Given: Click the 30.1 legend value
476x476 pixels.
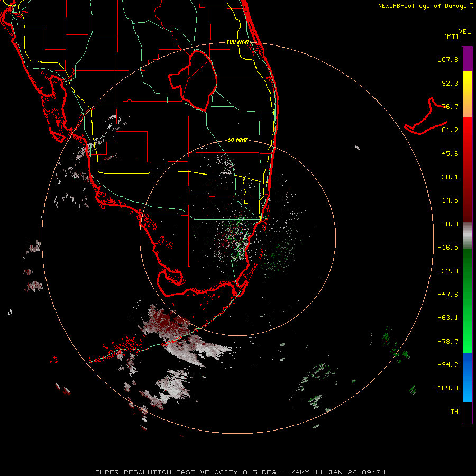Looking at the screenshot, I should 450,177.
